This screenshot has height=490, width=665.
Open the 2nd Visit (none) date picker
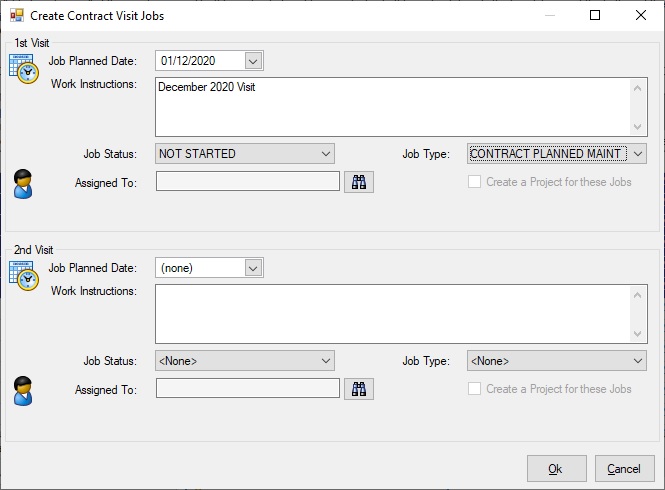coord(253,268)
